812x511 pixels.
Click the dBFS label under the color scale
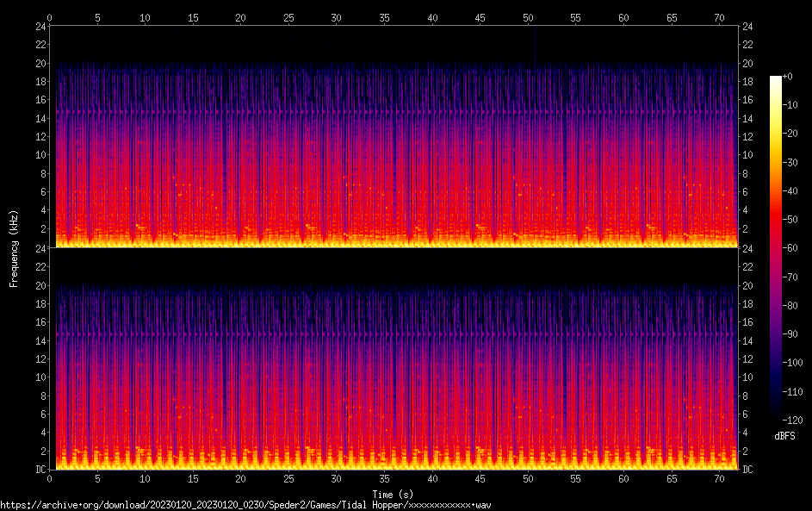tap(784, 436)
